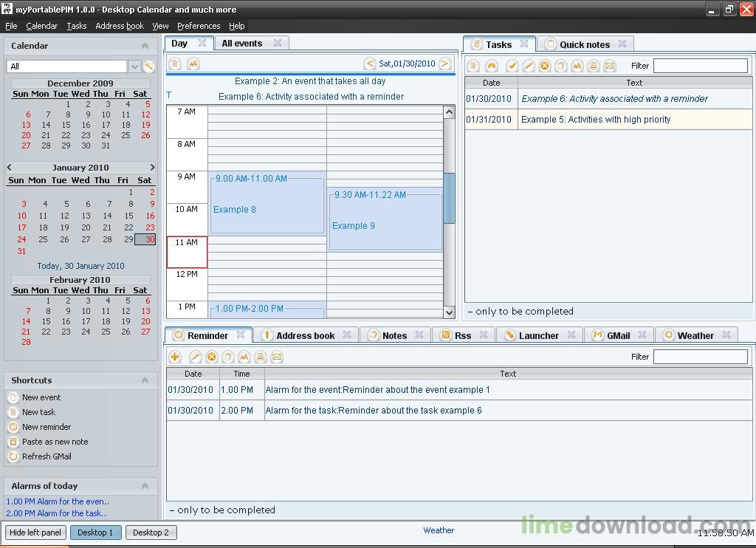Viewport: 756px width, 548px height.
Task: Click the New event shortcut
Action: (41, 397)
